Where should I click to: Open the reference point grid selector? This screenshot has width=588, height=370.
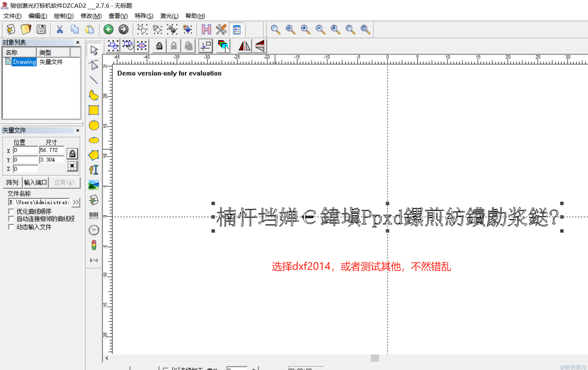72,166
